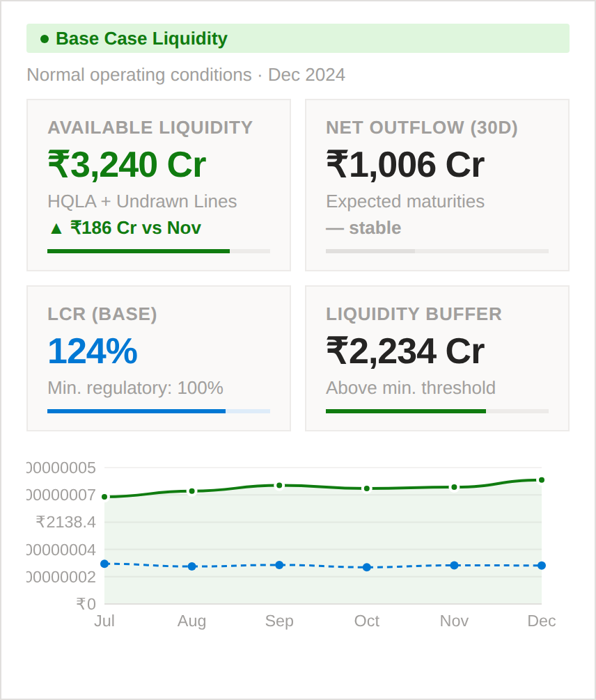Select the blue dashed line point for Oct

click(x=367, y=567)
